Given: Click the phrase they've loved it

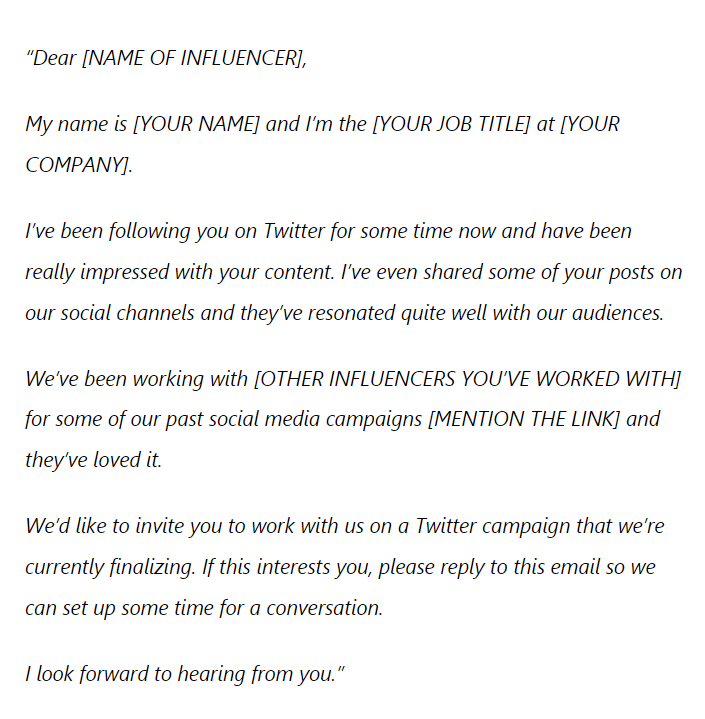Looking at the screenshot, I should click(x=94, y=460).
